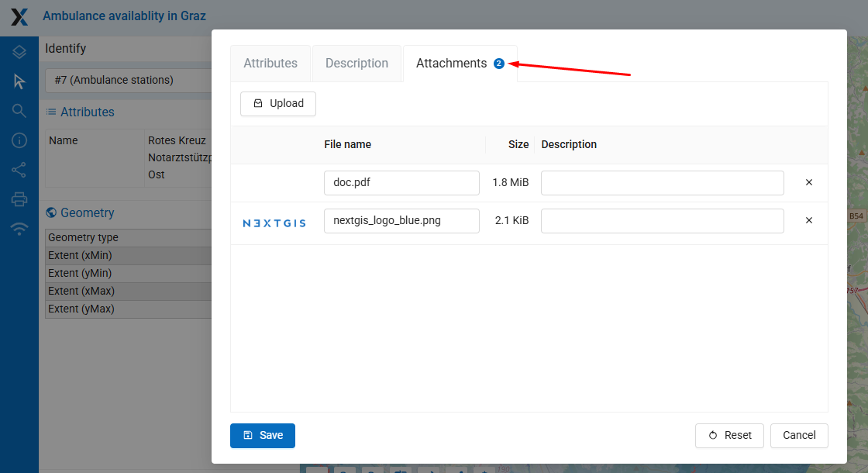The height and width of the screenshot is (473, 868).
Task: Click the Share icon in sidebar
Action: click(x=19, y=170)
